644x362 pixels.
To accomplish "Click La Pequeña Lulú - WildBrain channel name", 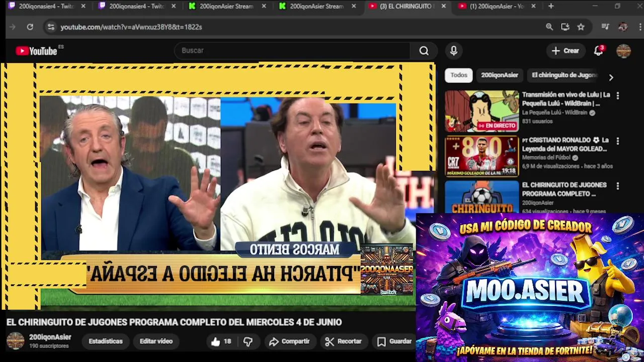I will [x=554, y=113].
